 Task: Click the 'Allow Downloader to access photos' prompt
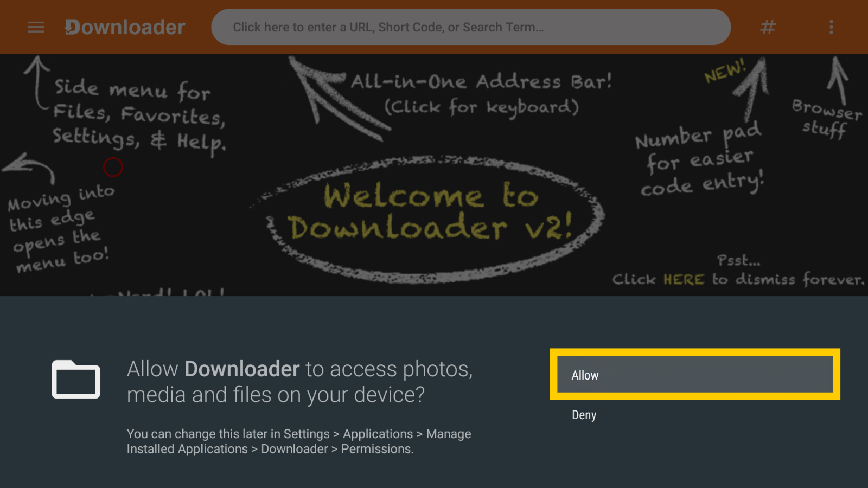point(300,382)
